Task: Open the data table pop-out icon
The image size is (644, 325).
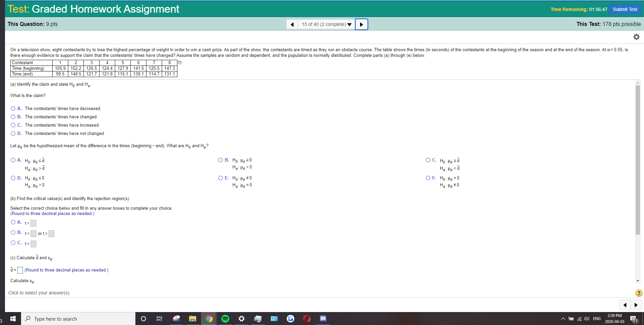Action: coord(180,62)
